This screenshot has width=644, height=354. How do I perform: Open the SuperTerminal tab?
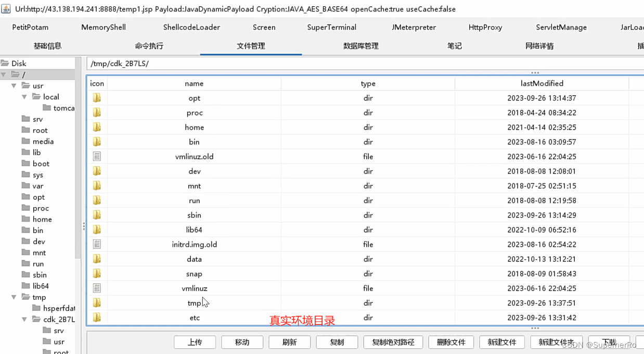[x=332, y=27]
